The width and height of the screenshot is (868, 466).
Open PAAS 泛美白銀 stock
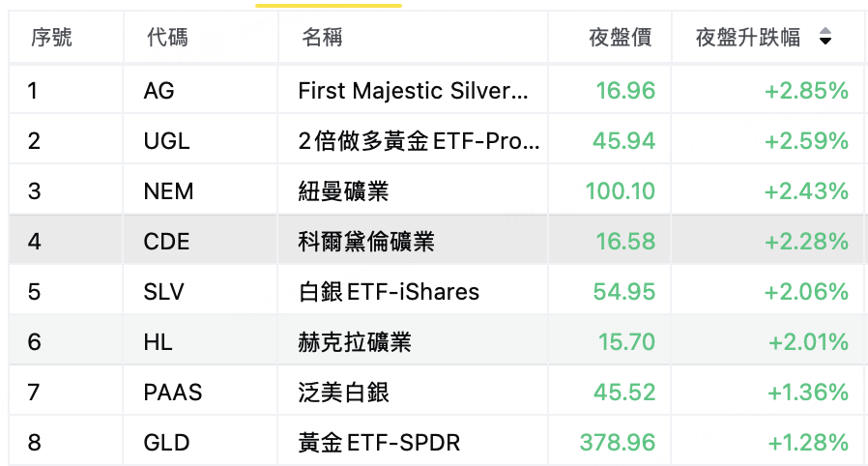click(436, 393)
